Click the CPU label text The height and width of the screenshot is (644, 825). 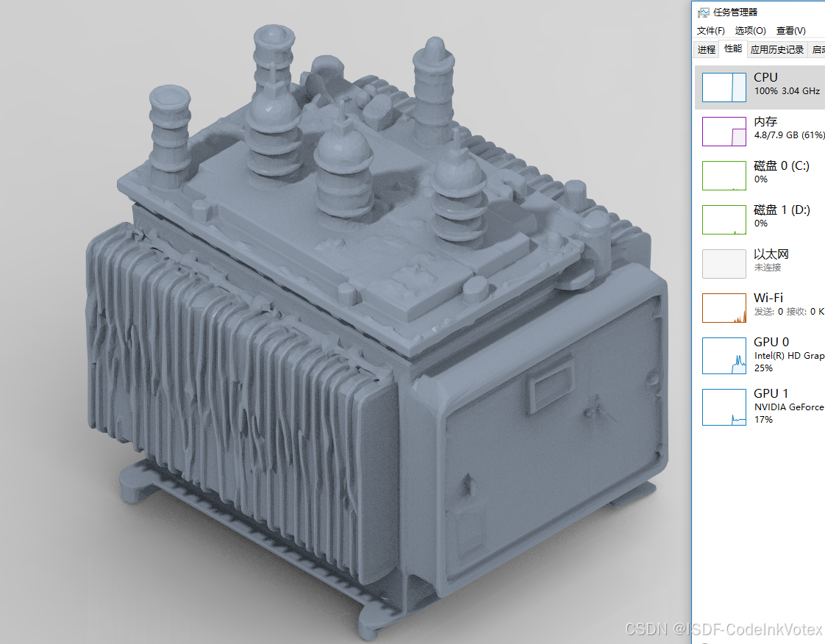coord(765,77)
